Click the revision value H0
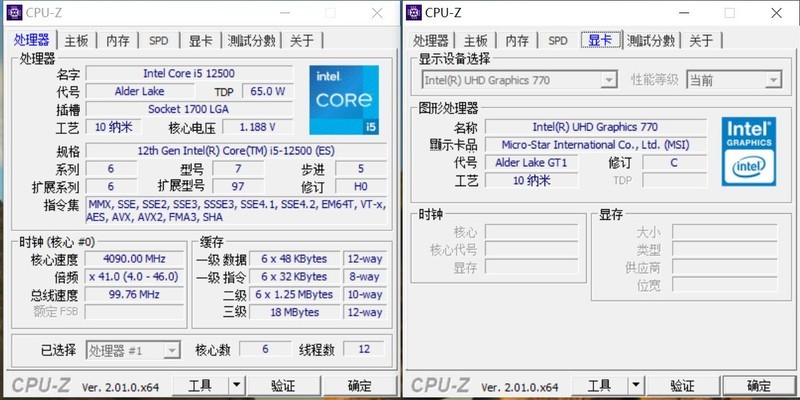The image size is (800, 400). (361, 187)
